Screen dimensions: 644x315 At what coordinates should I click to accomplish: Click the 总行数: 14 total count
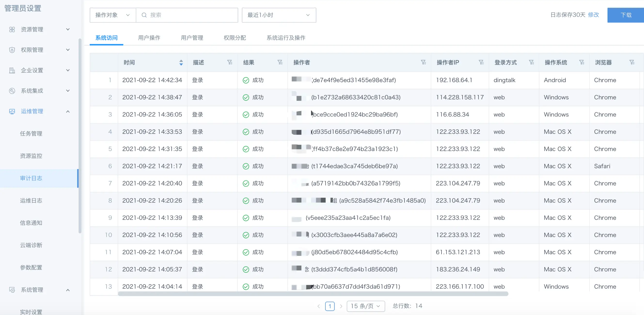point(407,306)
